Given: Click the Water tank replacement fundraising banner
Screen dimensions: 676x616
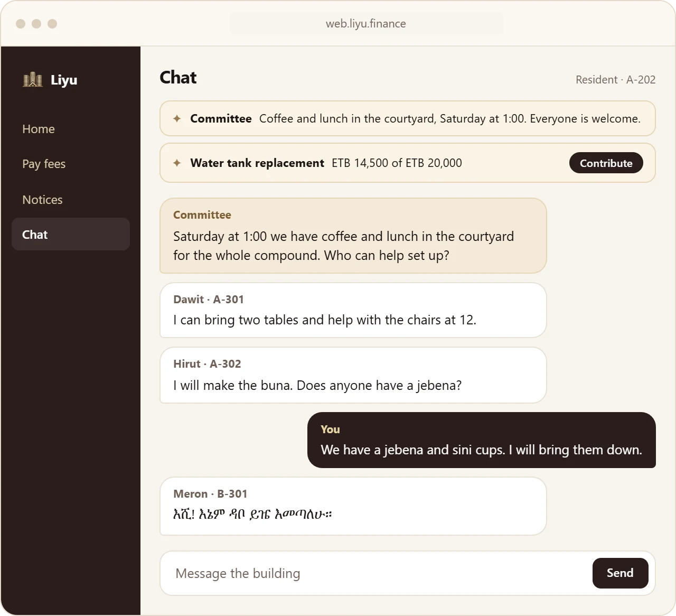Looking at the screenshot, I should [408, 163].
